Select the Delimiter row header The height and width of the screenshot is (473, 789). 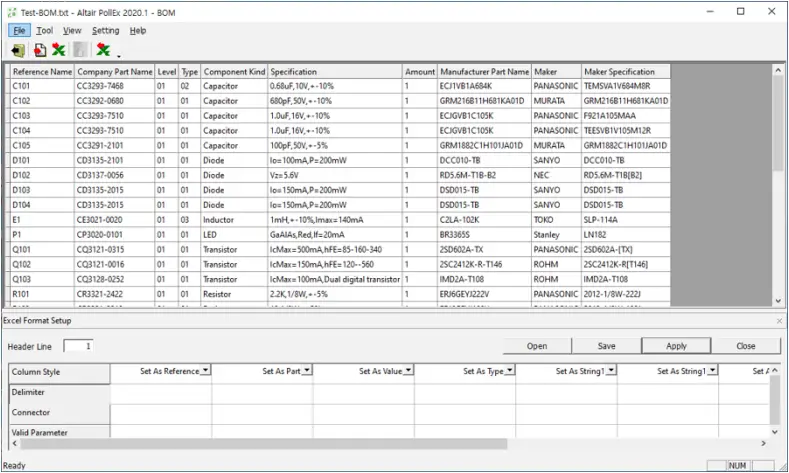59,394
